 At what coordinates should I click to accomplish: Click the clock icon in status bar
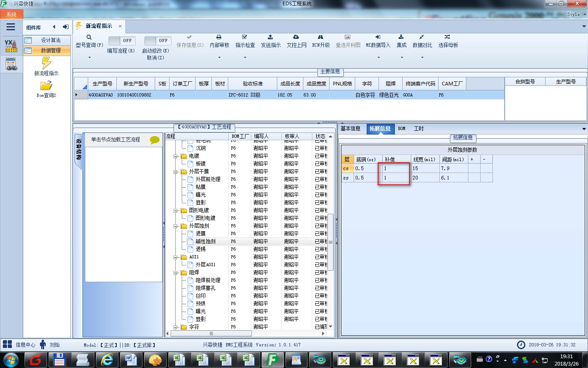click(x=521, y=345)
